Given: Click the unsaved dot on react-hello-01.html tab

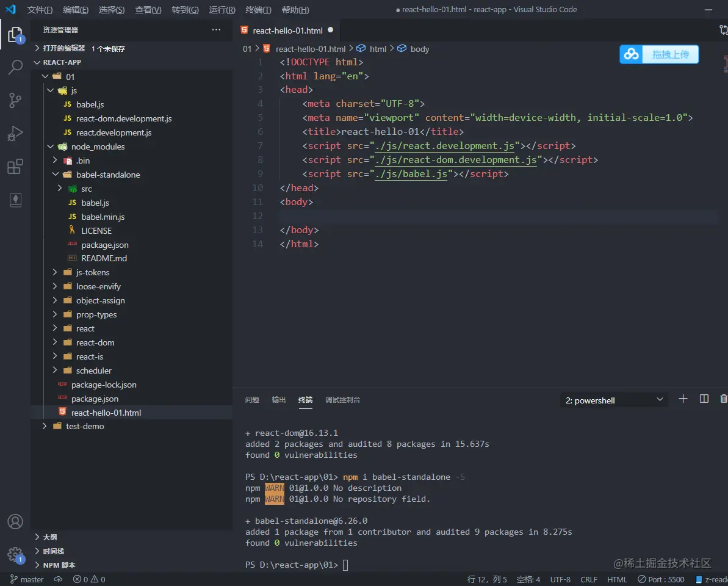Looking at the screenshot, I should 331,30.
